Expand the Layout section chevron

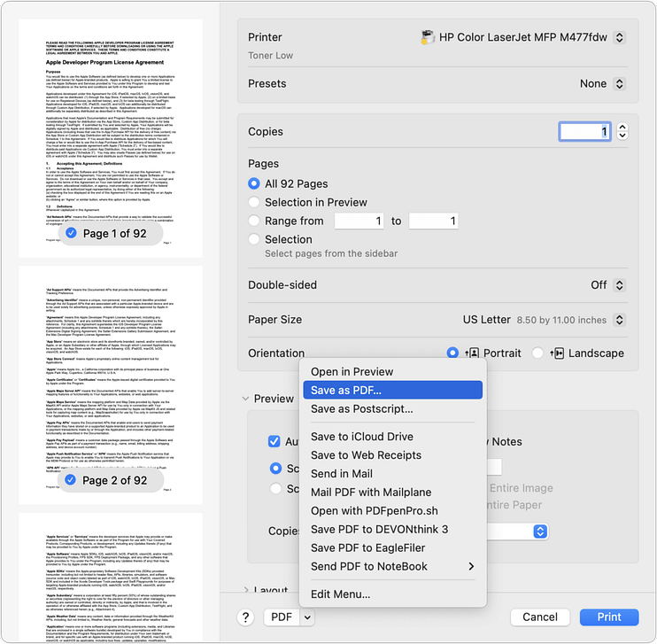tap(246, 590)
